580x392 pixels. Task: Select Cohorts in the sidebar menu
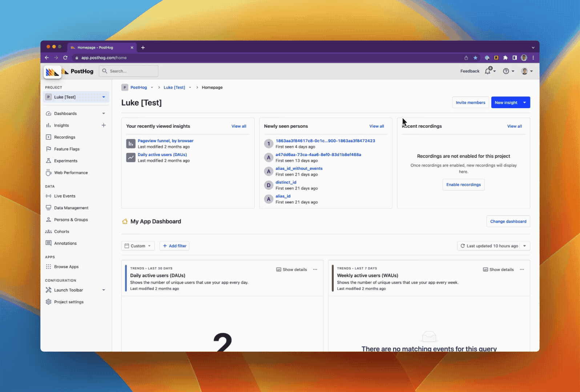[61, 232]
